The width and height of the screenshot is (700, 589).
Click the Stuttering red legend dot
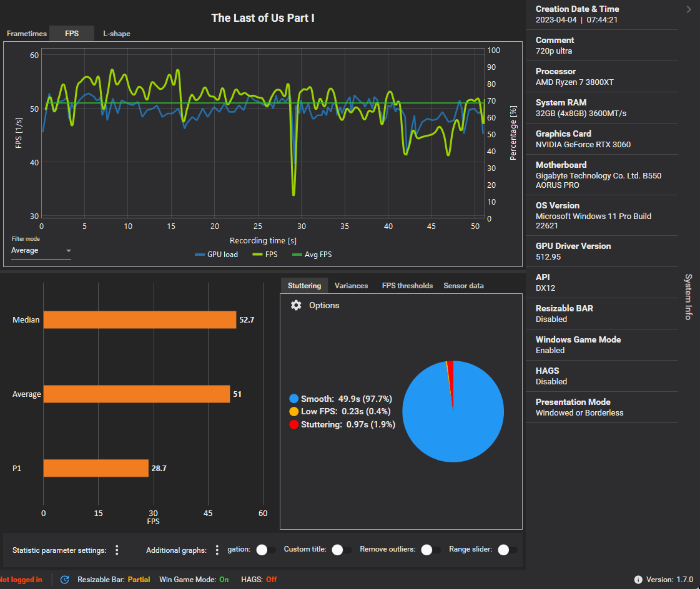tap(293, 424)
